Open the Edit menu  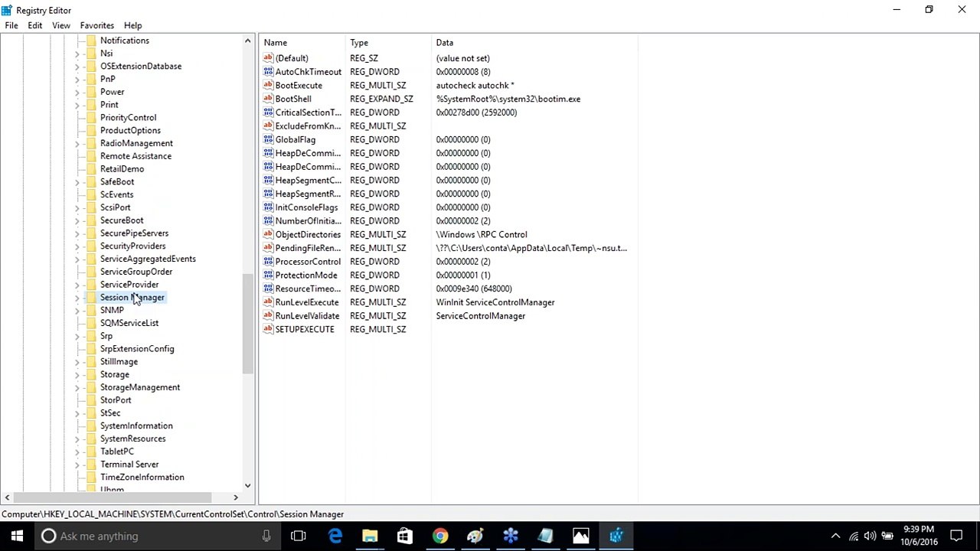tap(35, 25)
